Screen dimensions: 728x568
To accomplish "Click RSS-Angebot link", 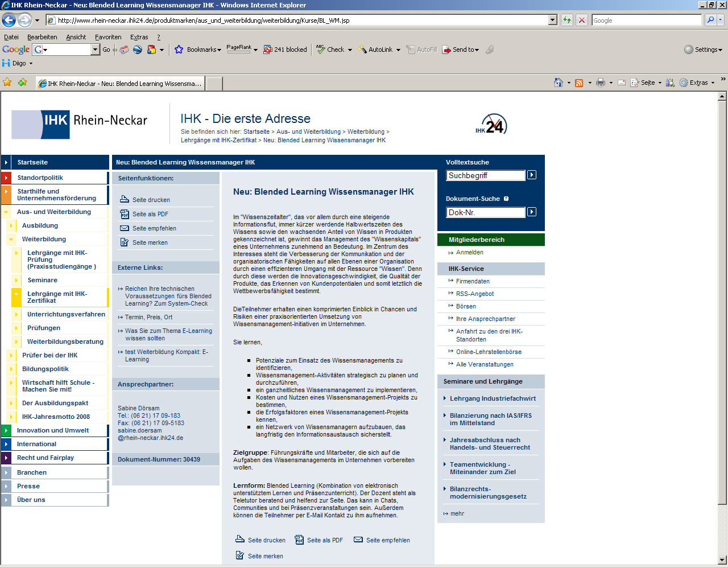I will tap(475, 294).
